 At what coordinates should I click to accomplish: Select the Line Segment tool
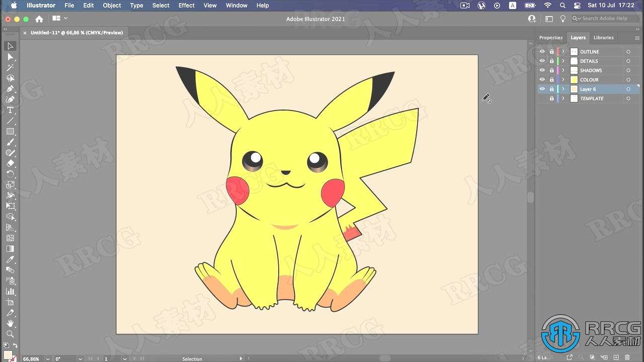10,121
